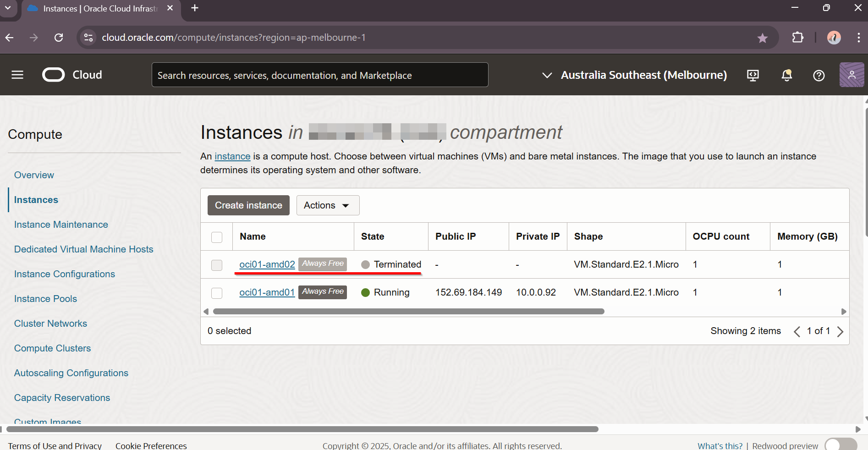Screen dimensions: 868x450
Task: Open the browser extensions puzzle icon
Action: 797,38
